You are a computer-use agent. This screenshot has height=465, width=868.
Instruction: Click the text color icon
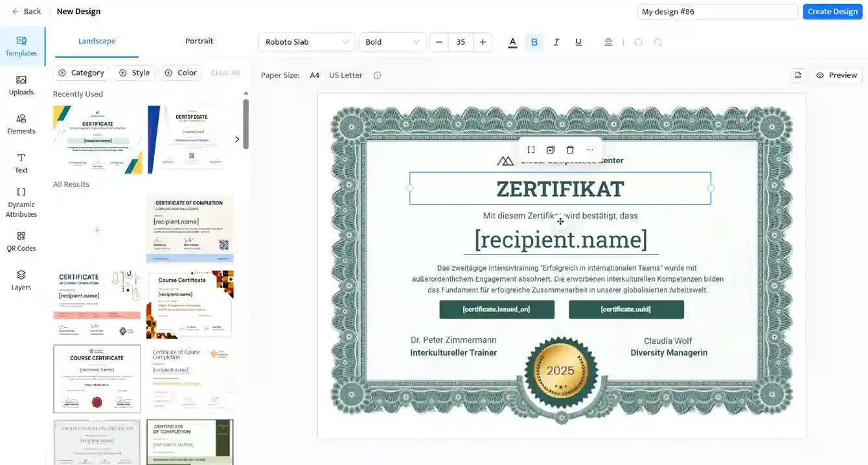pos(512,42)
